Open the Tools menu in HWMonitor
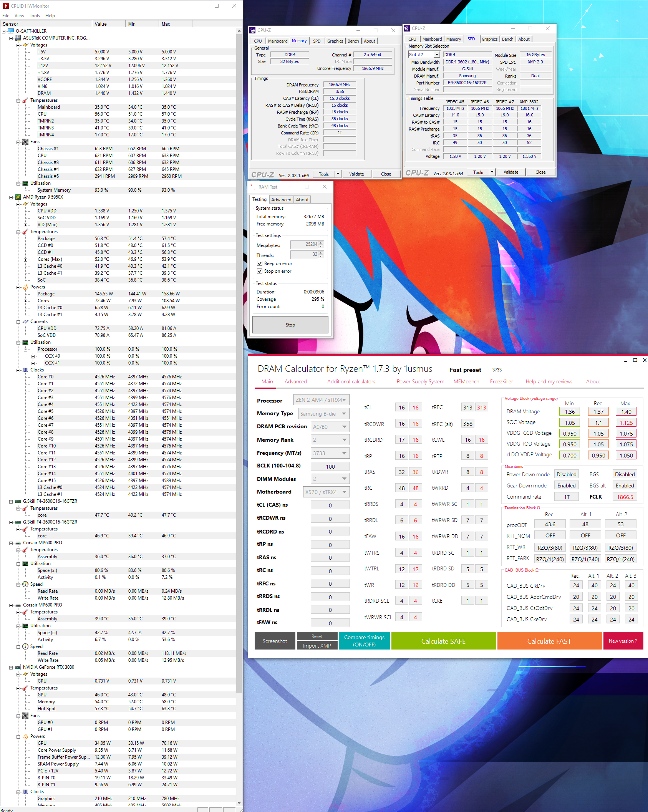648x812 pixels. (x=35, y=16)
